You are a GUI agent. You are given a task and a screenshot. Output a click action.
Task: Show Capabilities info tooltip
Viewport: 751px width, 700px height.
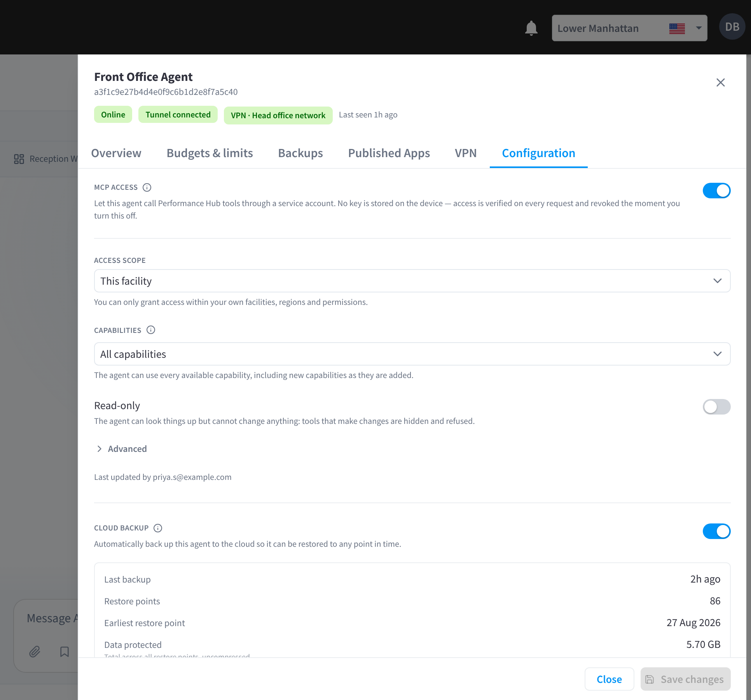coord(151,330)
